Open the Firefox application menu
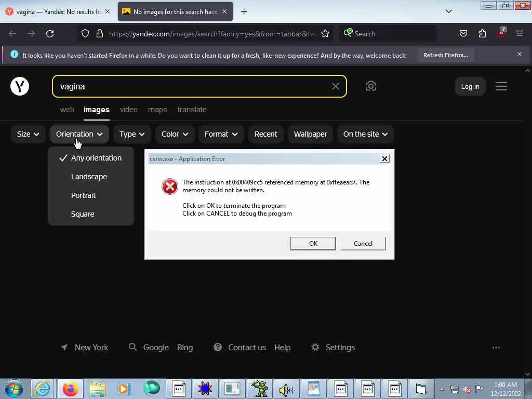 click(x=520, y=33)
